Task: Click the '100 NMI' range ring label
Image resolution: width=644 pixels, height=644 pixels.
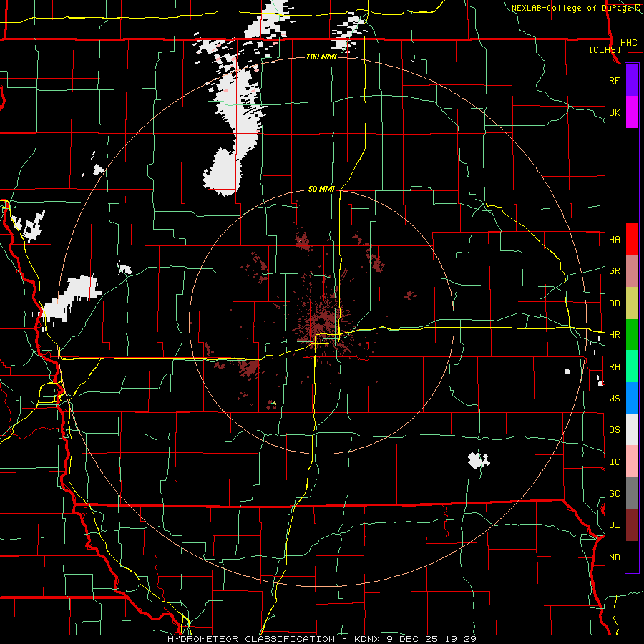Action: pyautogui.click(x=321, y=57)
